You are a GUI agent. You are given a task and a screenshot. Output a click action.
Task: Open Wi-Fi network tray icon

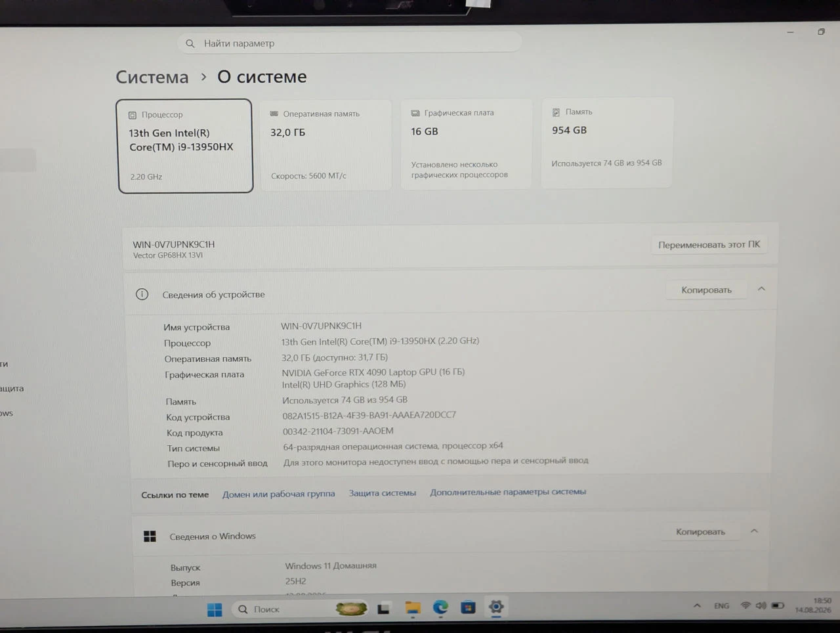tap(745, 605)
